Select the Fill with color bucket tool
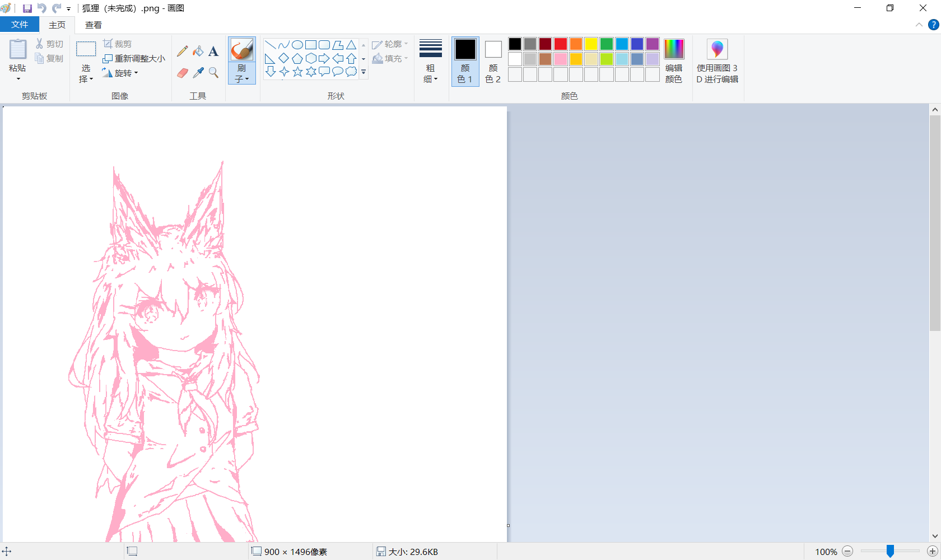The height and width of the screenshot is (560, 941). pyautogui.click(x=198, y=52)
